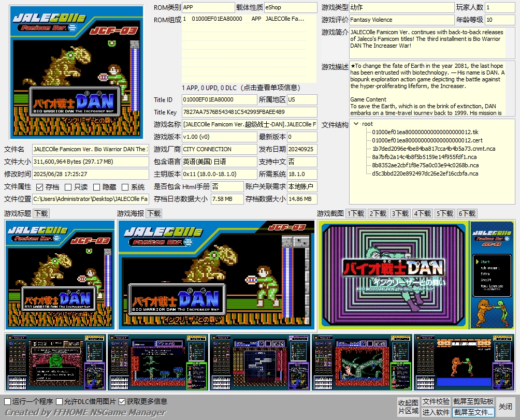
Task: Click the 游戏版本 field showing v1.00 (v0)
Action: point(219,137)
